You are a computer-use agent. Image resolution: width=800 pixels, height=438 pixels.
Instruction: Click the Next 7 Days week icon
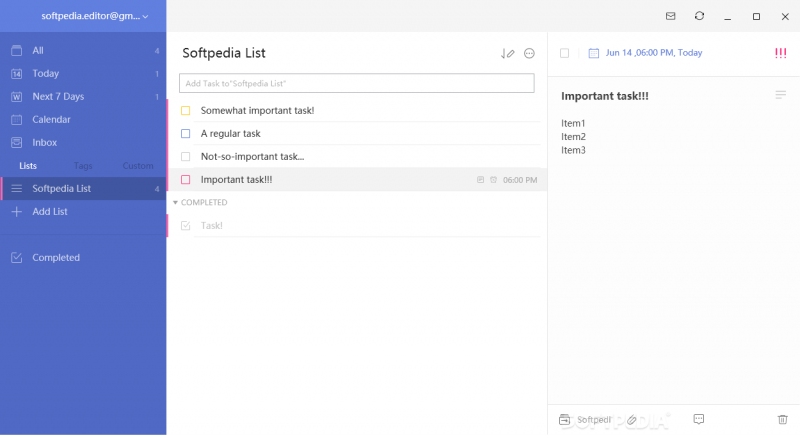coord(16,96)
